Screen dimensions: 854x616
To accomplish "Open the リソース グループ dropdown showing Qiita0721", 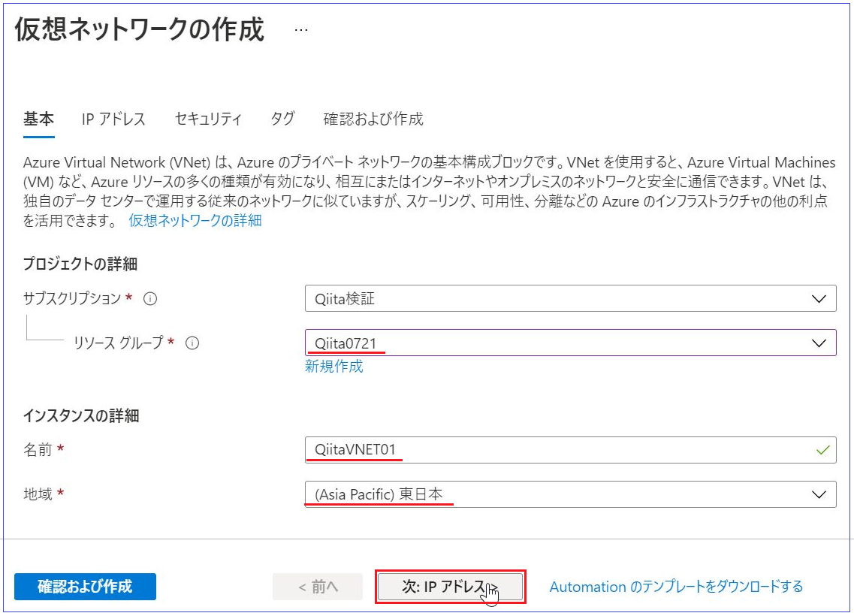I will coord(570,343).
